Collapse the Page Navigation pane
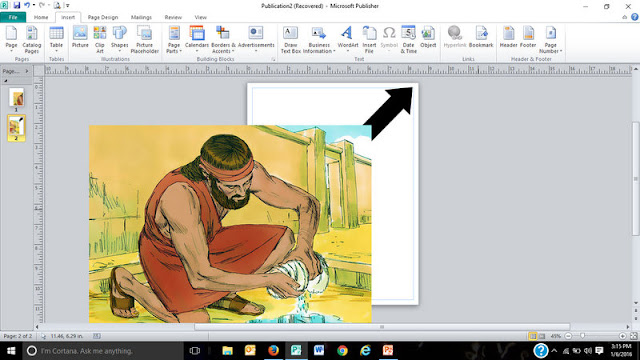This screenshot has width=640, height=360. (x=27, y=71)
